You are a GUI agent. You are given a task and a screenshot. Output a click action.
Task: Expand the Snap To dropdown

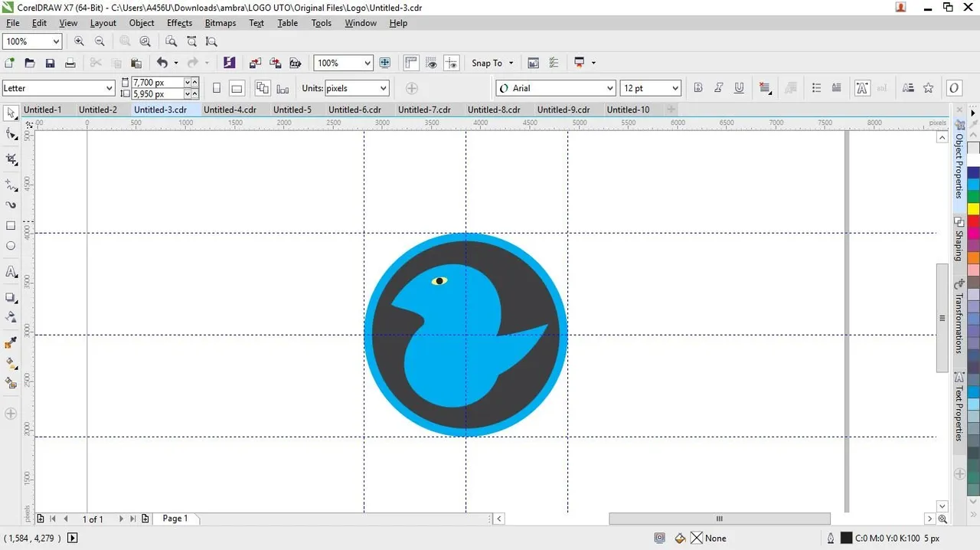coord(511,63)
